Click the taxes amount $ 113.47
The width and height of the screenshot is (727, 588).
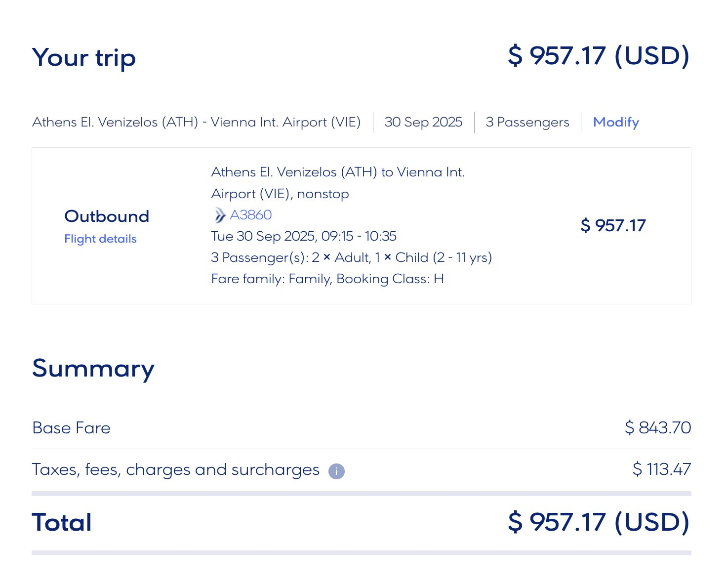(x=661, y=469)
